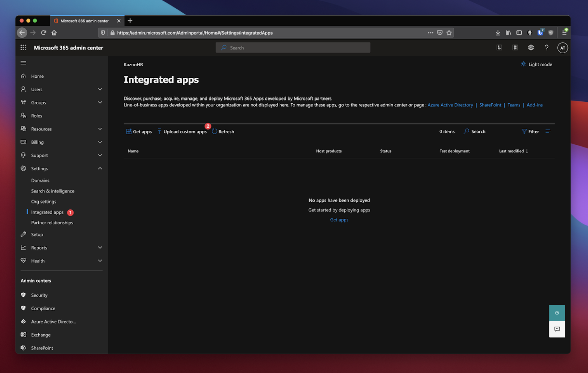Open browser hamburger menu
Viewport: 588px width, 373px height.
pos(564,33)
